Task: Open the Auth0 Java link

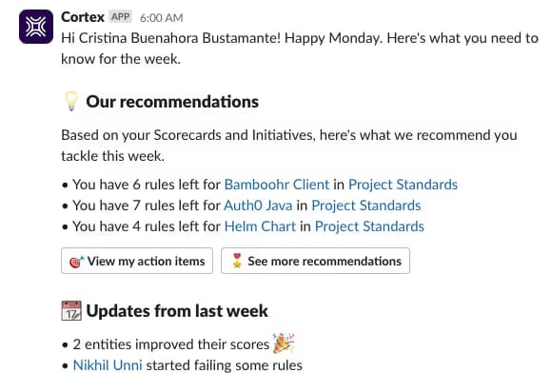Action: [x=258, y=206]
